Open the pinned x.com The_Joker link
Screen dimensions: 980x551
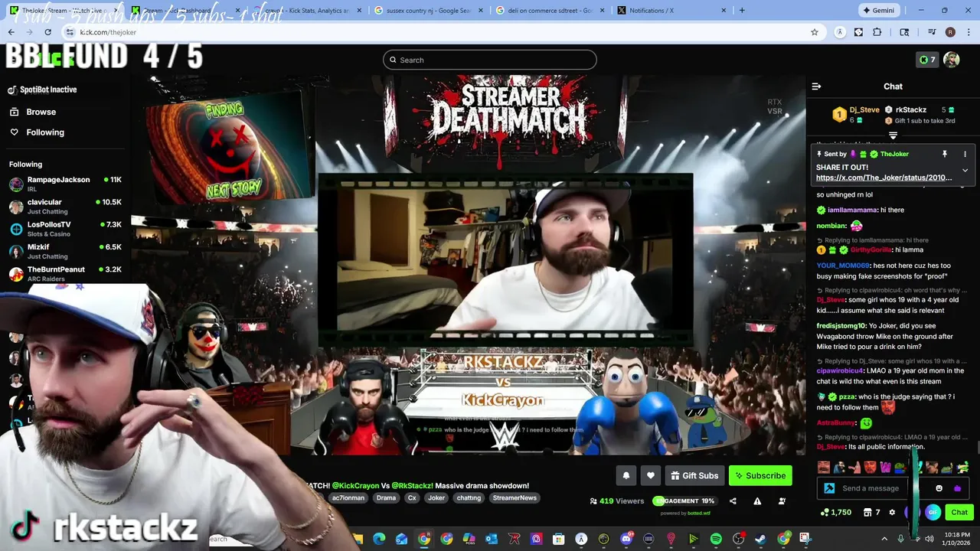(x=884, y=178)
